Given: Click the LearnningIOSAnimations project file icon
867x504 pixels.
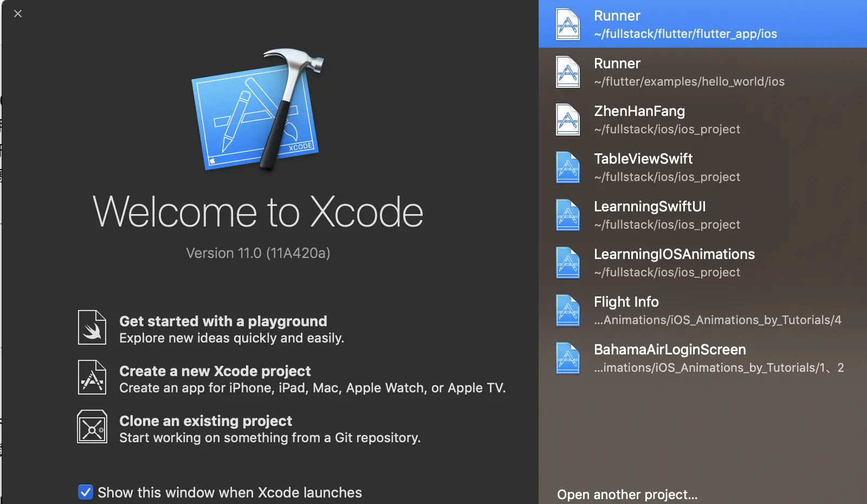Looking at the screenshot, I should (568, 263).
